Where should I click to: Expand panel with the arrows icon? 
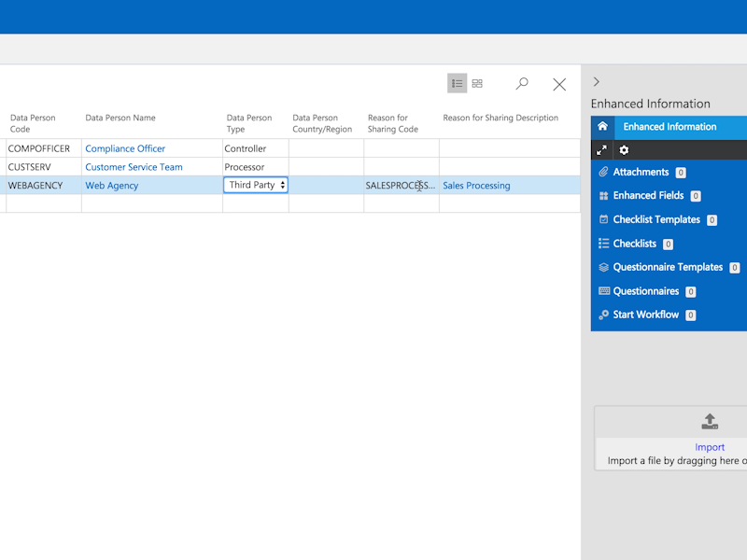click(x=601, y=150)
